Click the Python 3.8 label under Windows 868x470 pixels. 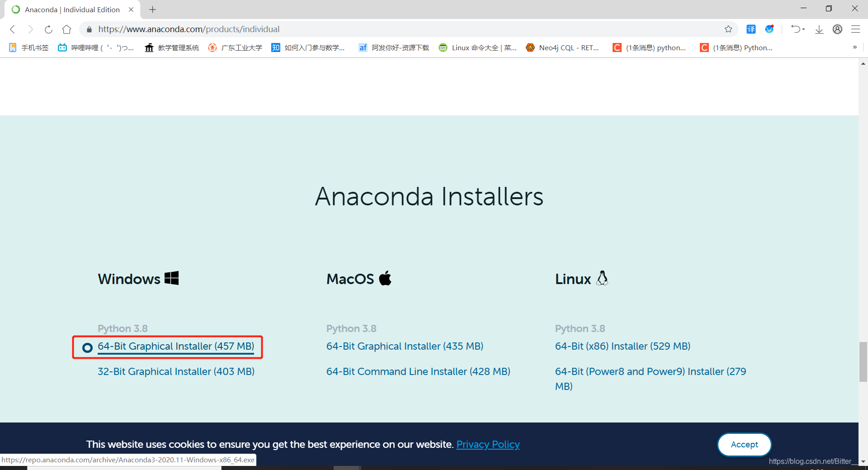(x=123, y=329)
